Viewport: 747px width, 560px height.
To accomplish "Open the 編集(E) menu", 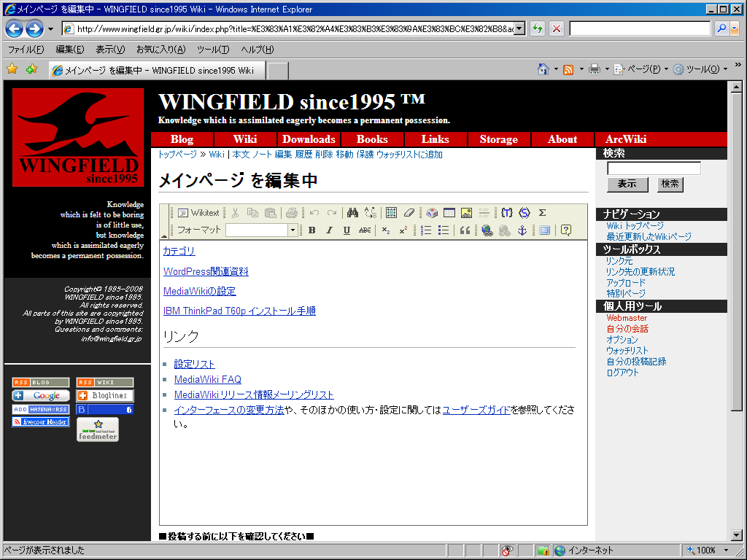I will click(x=69, y=50).
